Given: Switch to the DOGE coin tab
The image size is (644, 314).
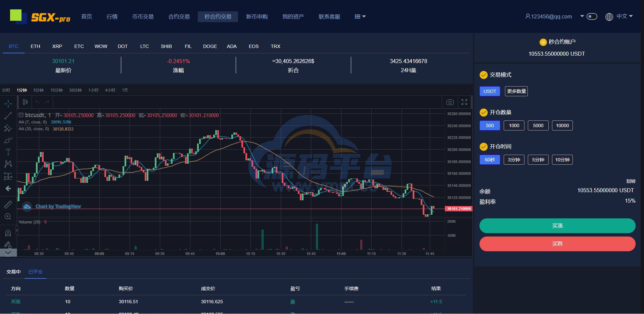Looking at the screenshot, I should pyautogui.click(x=210, y=46).
